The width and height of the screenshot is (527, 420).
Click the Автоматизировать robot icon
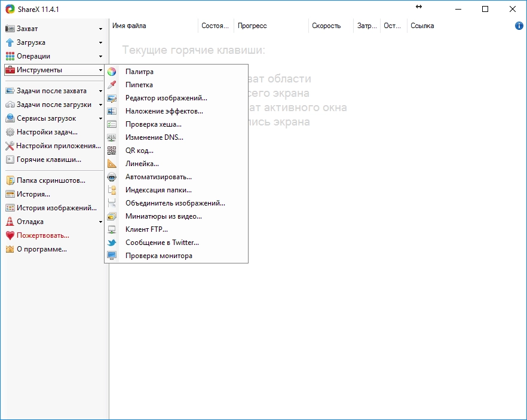(x=112, y=177)
